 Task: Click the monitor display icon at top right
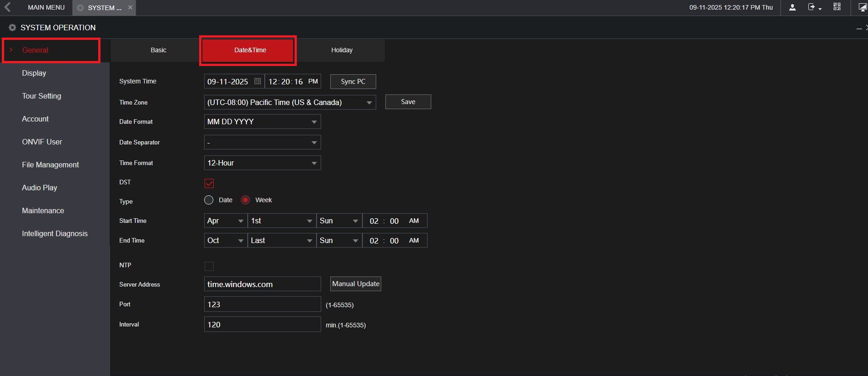(862, 7)
